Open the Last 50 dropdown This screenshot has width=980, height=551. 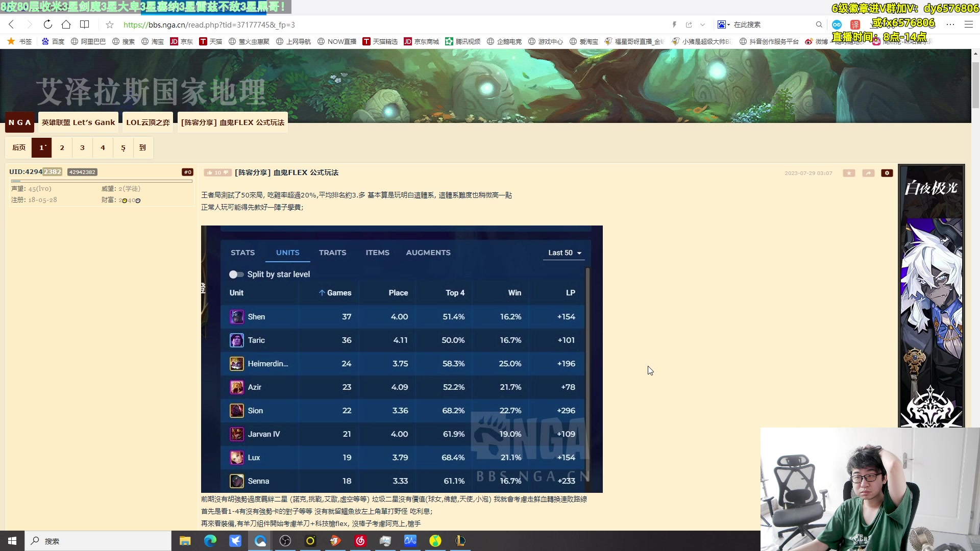[x=564, y=253]
